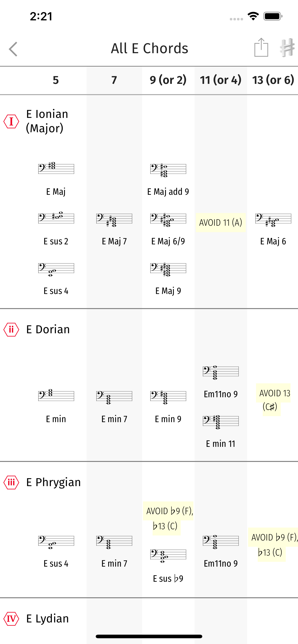
Task: Tap the AVOID 11 (A) yellow note
Action: (x=221, y=223)
